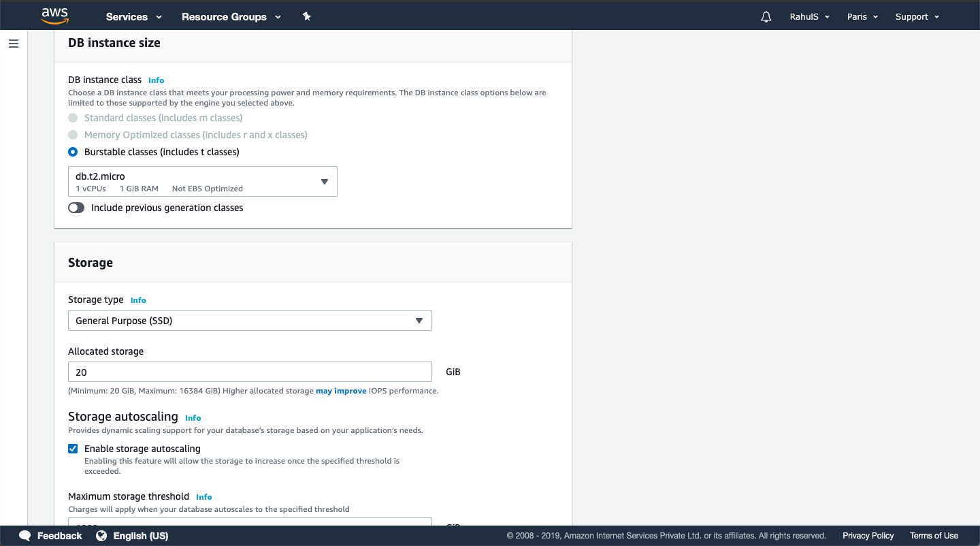The image size is (980, 546).
Task: Click the Feedback speech bubble icon
Action: tap(25, 536)
